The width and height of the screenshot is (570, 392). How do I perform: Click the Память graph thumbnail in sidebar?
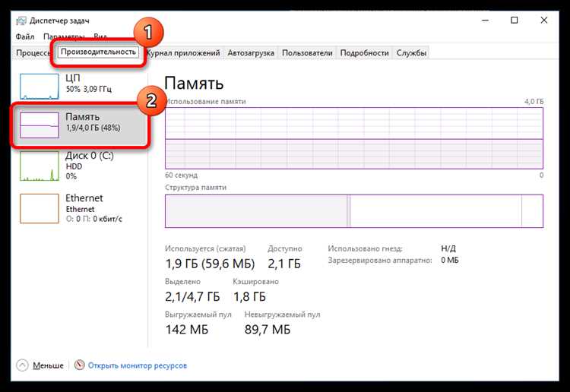(x=40, y=125)
